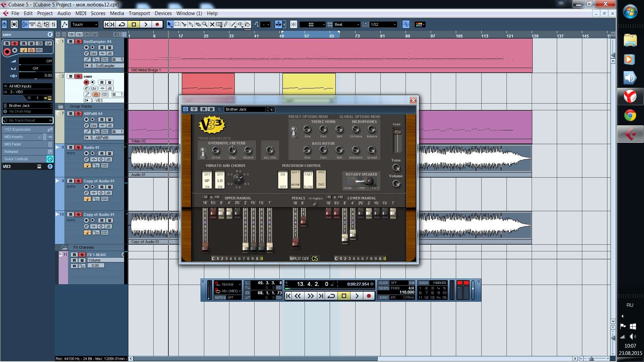The height and width of the screenshot is (362, 644).
Task: Activate the Zoom magnifier tool
Action: click(205, 24)
